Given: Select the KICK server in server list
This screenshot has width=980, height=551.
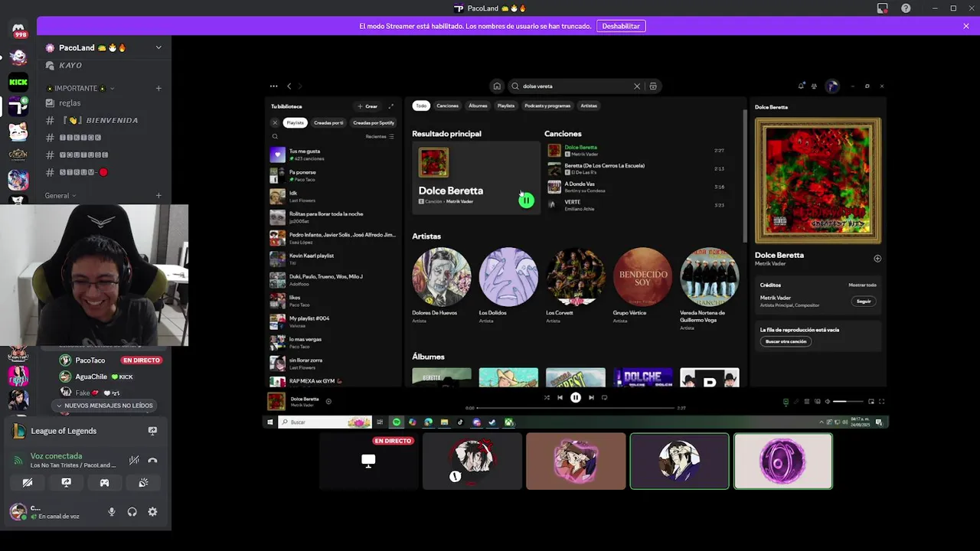Looking at the screenshot, I should (18, 82).
